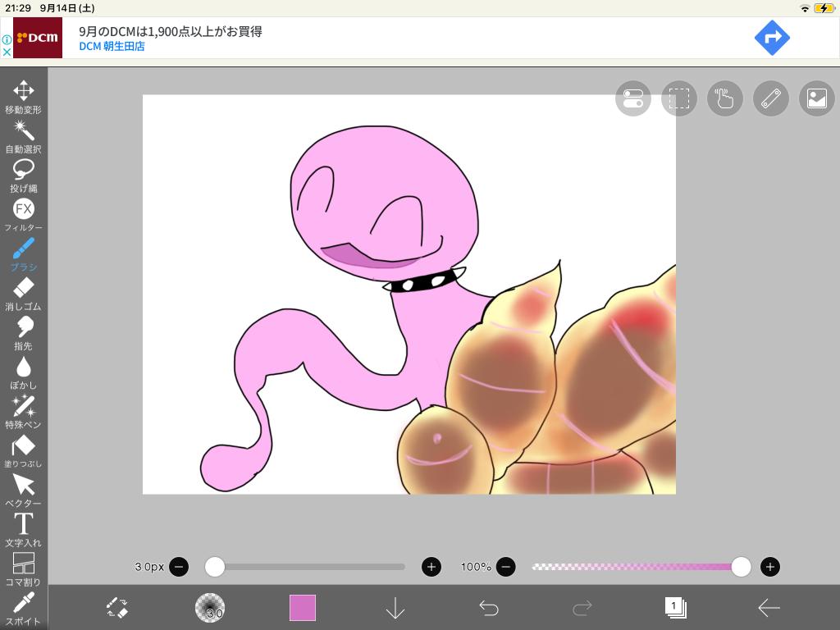This screenshot has height=630, width=840.
Task: Open the brush settings preview showing 30
Action: coord(210,608)
